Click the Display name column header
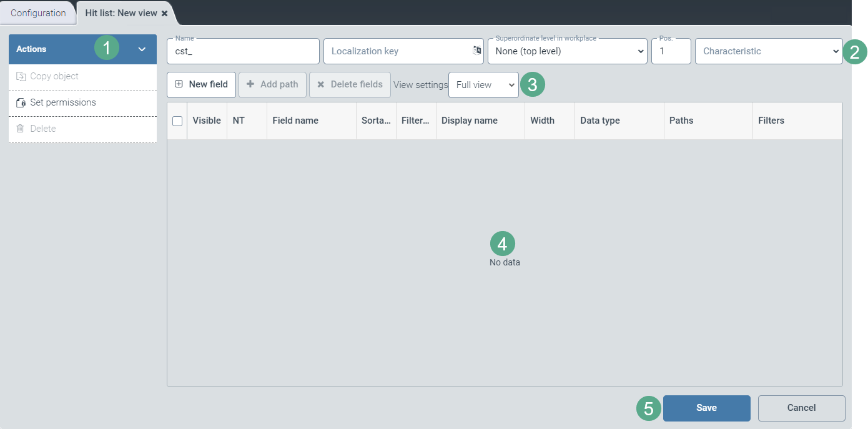868x429 pixels. point(469,121)
